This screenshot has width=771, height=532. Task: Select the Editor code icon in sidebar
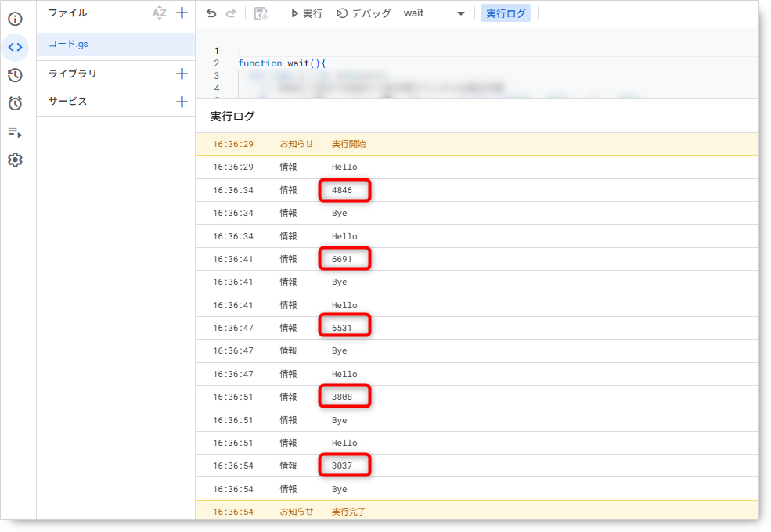[x=15, y=47]
